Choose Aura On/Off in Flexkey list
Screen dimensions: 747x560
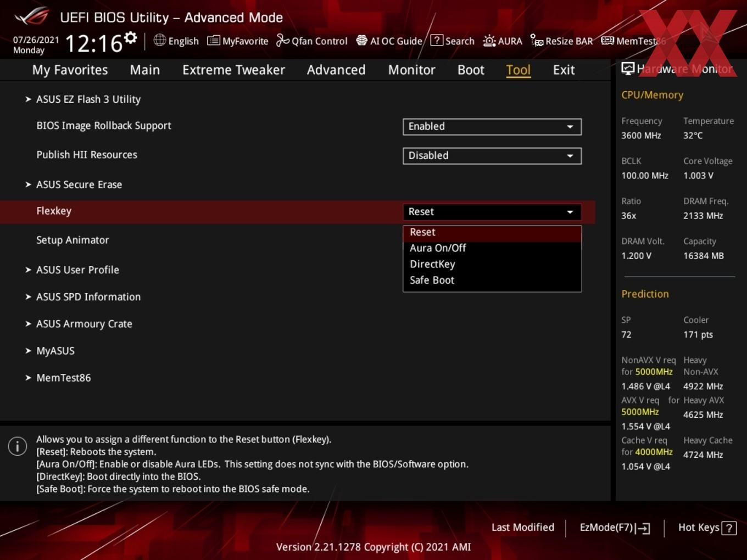coord(492,248)
